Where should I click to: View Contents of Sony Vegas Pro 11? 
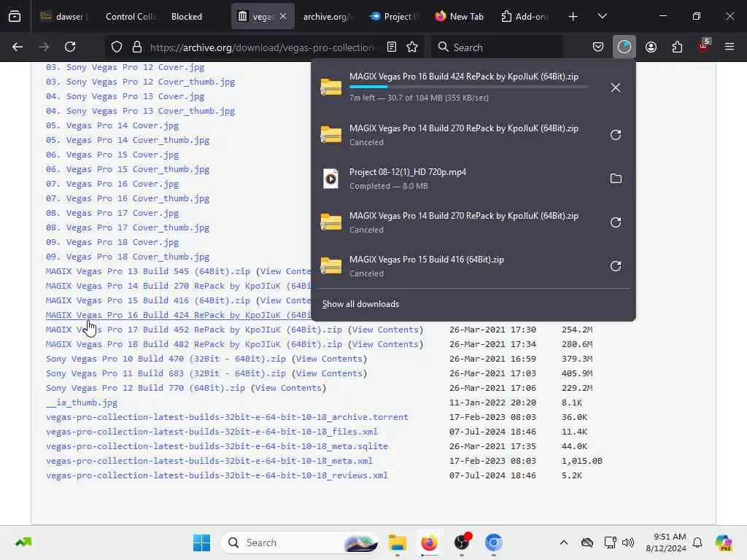point(329,373)
